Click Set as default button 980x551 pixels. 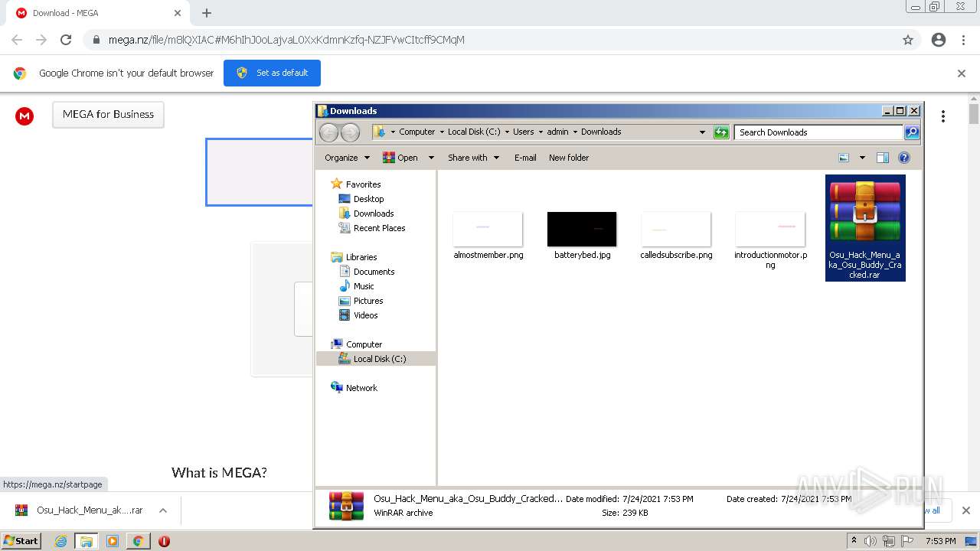point(272,73)
